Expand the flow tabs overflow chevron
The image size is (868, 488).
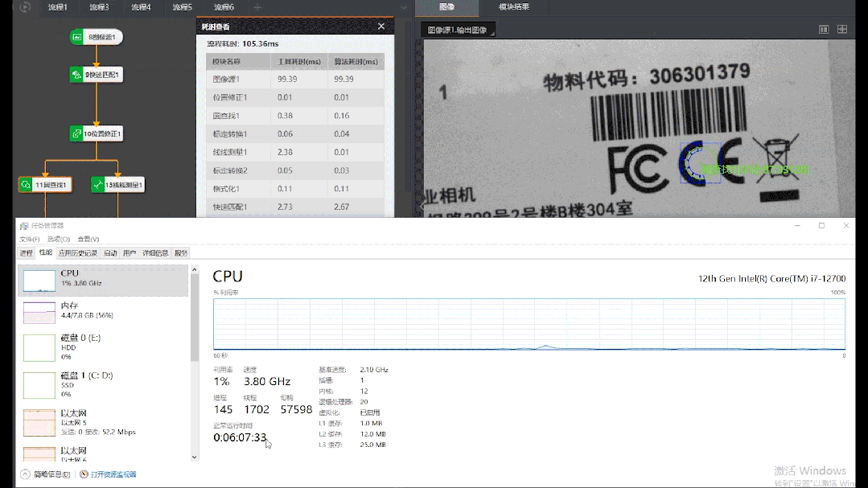click(402, 7)
